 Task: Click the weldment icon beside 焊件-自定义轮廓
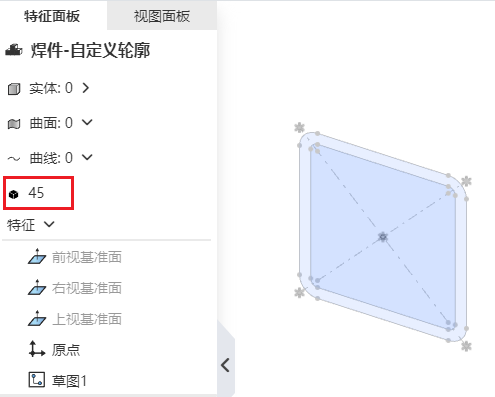coord(14,51)
